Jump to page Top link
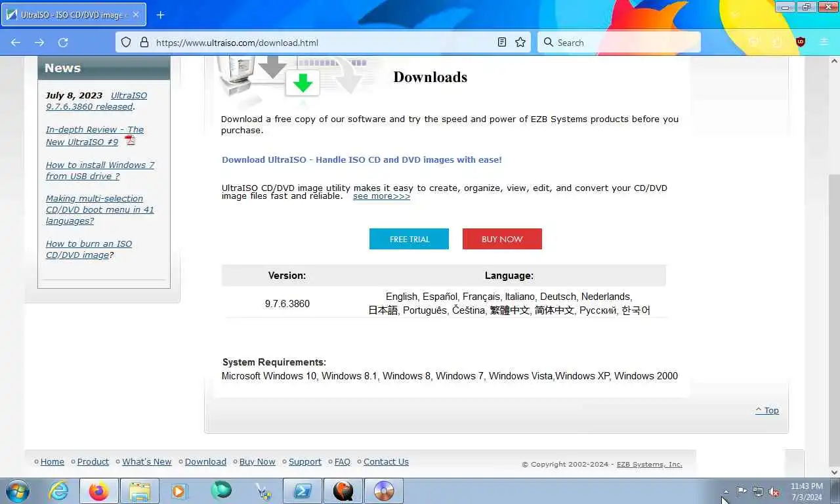The image size is (840, 504). pos(766,410)
